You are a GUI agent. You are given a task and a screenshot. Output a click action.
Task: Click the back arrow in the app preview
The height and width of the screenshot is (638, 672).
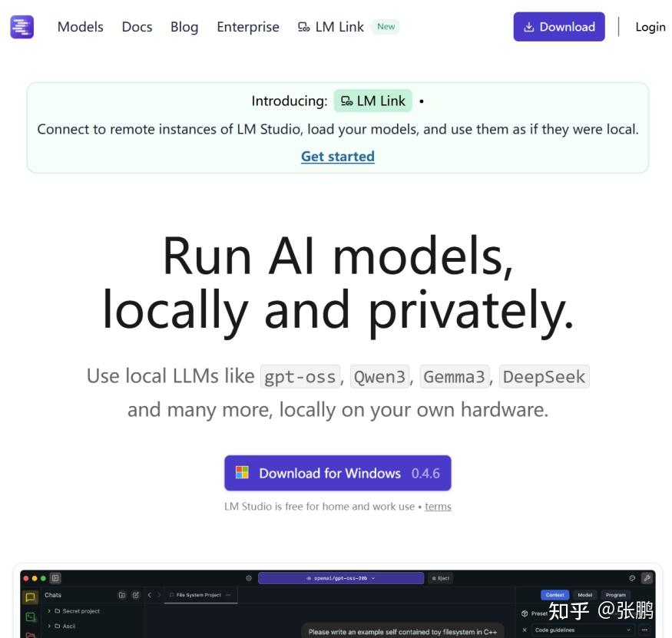pyautogui.click(x=150, y=595)
